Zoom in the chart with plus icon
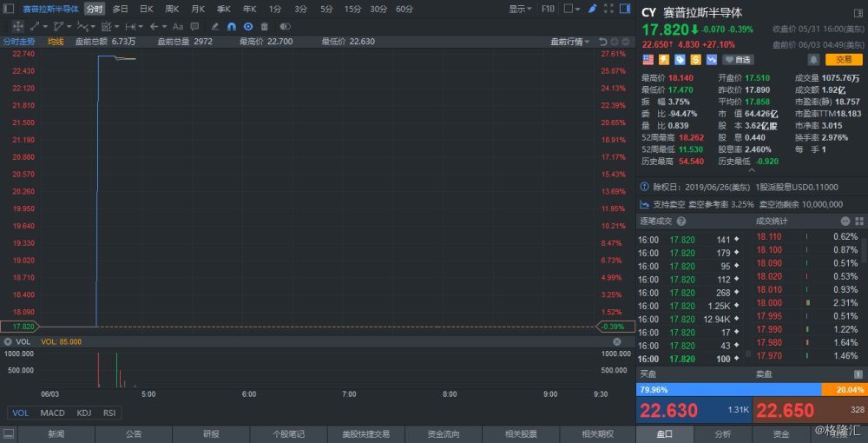Viewport: 868px width, 443px height. point(615,42)
